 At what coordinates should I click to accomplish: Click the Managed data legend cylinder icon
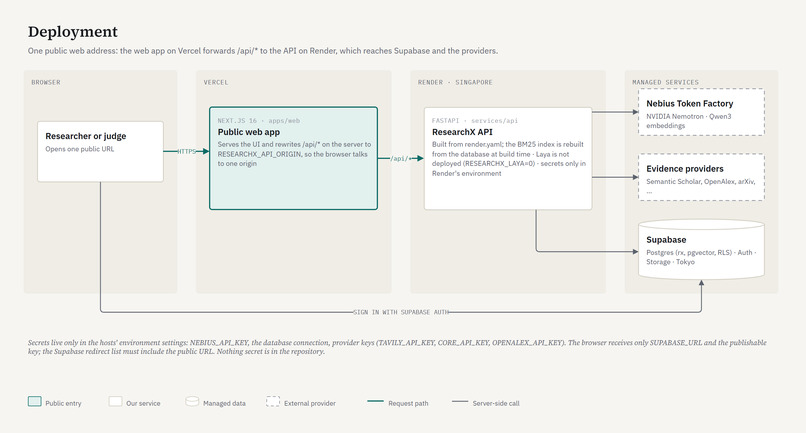pyautogui.click(x=192, y=402)
